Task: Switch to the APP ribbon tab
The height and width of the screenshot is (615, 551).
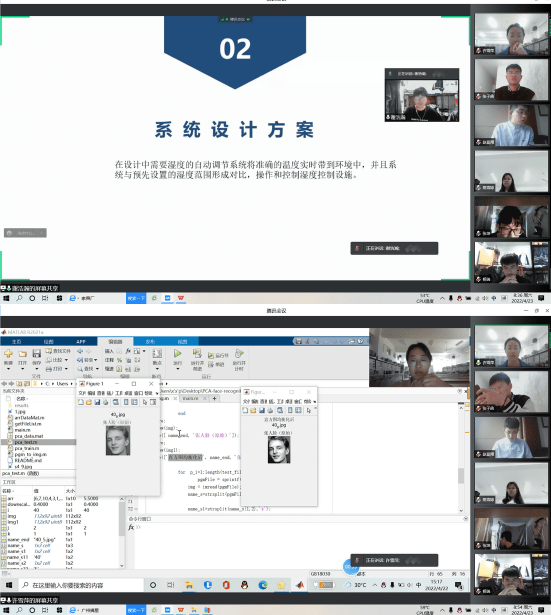Action: coord(81,342)
